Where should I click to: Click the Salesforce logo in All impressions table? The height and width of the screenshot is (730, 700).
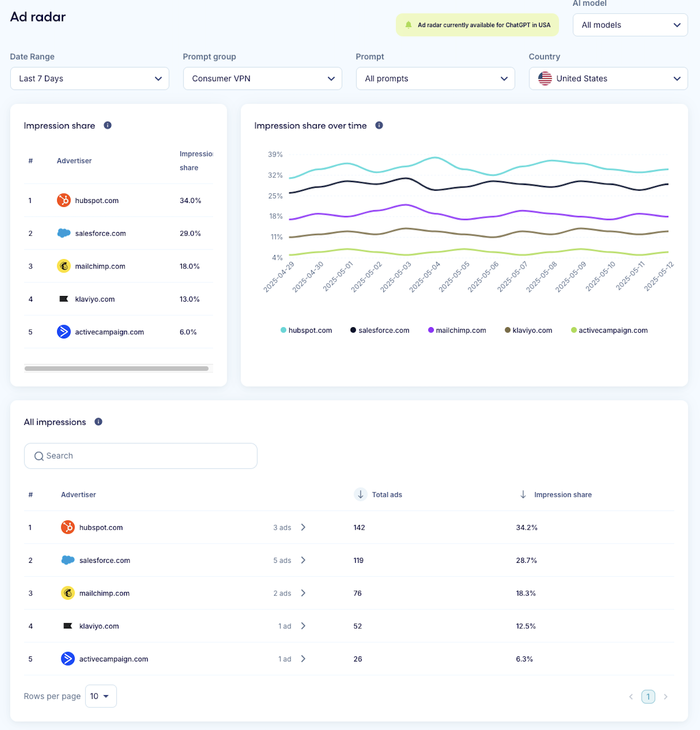tap(68, 560)
